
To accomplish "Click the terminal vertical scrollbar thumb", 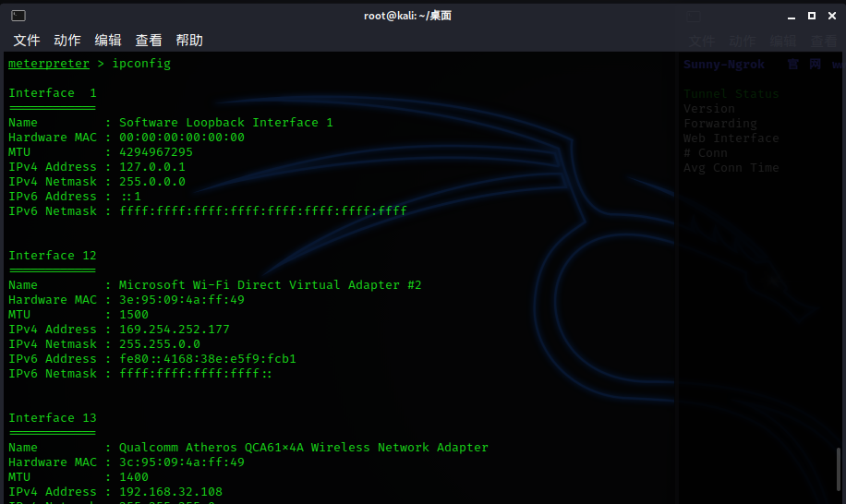I will point(839,469).
